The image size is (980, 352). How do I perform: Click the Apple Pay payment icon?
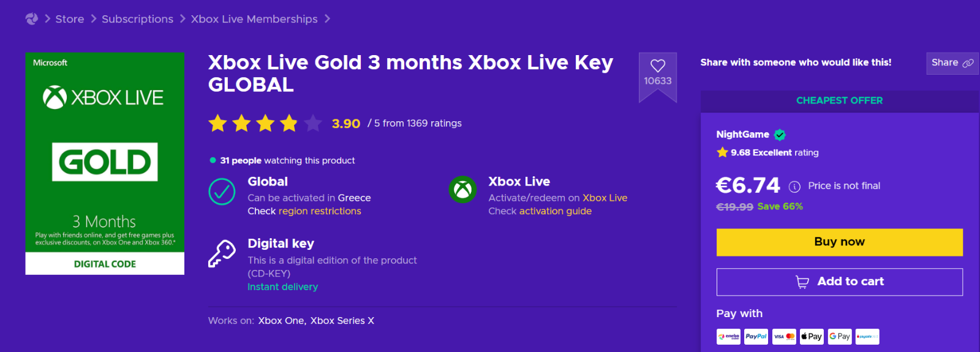pos(812,336)
